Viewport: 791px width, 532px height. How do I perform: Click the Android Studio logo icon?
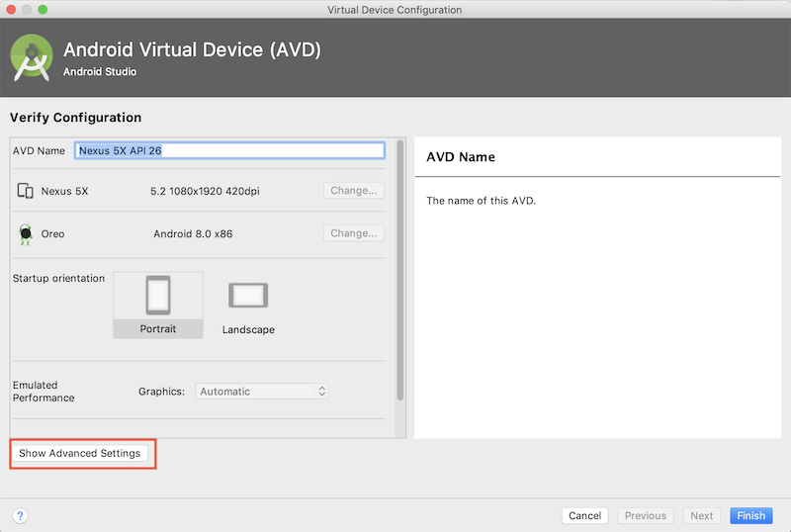(x=32, y=57)
